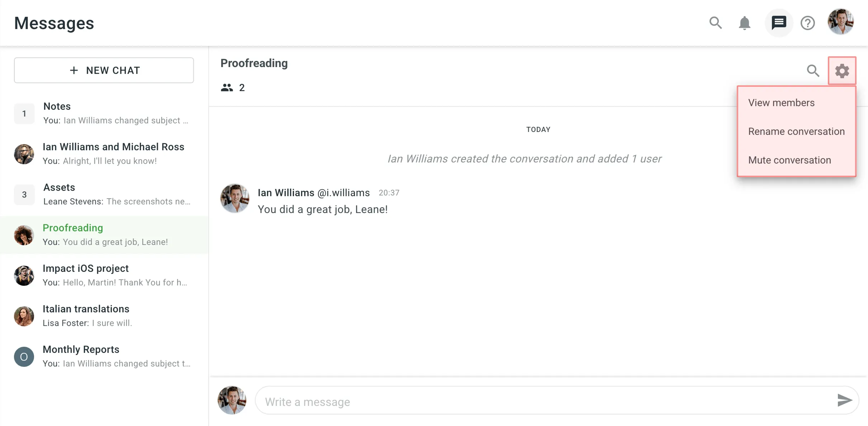
Task: Click Ian Williams' avatar next to his message
Action: point(235,198)
